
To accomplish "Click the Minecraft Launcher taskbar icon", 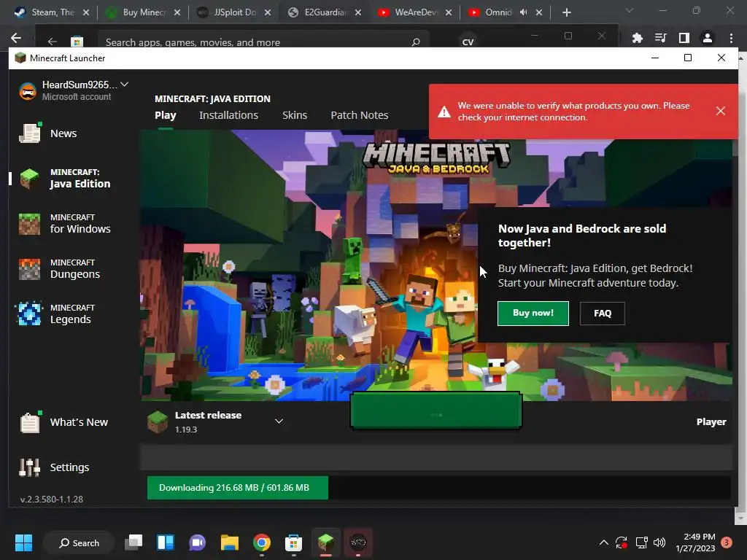I will (326, 542).
